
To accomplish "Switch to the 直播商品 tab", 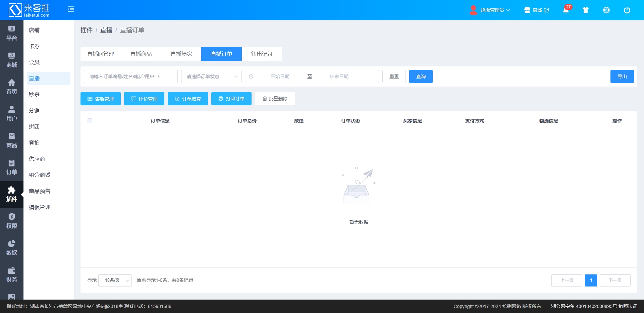I will point(141,54).
